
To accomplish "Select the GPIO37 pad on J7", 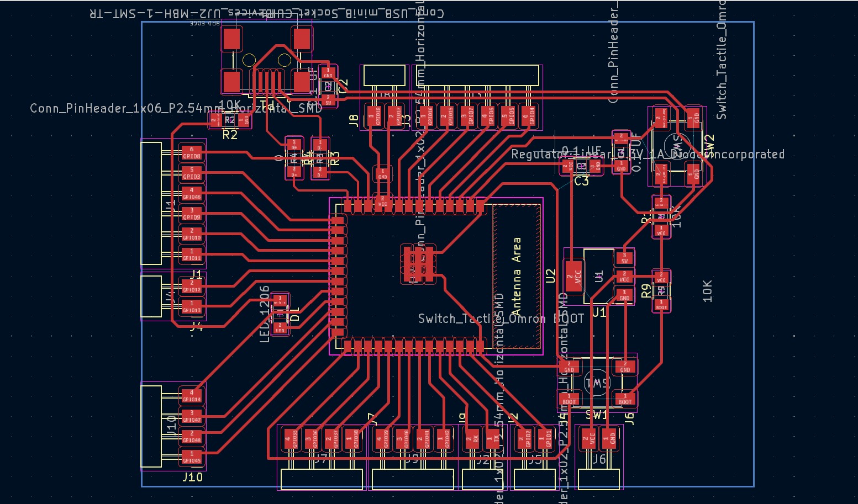I will 332,439.
